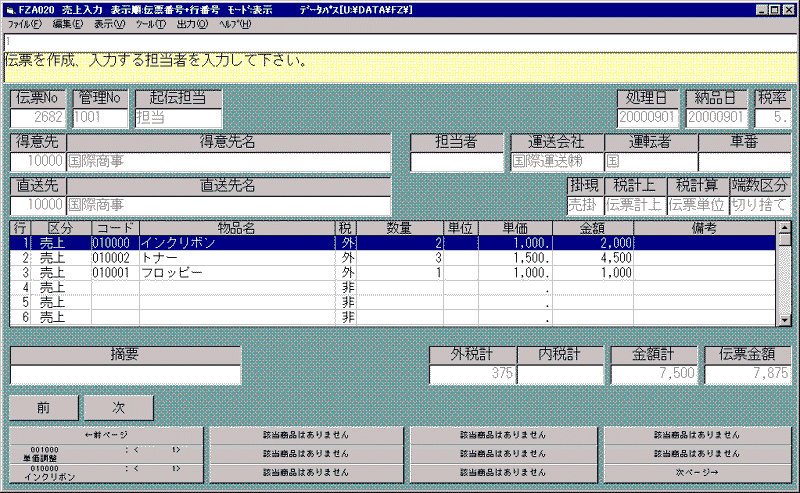The image size is (800, 493).
Task: Click the empty 車番 field
Action: click(x=744, y=161)
